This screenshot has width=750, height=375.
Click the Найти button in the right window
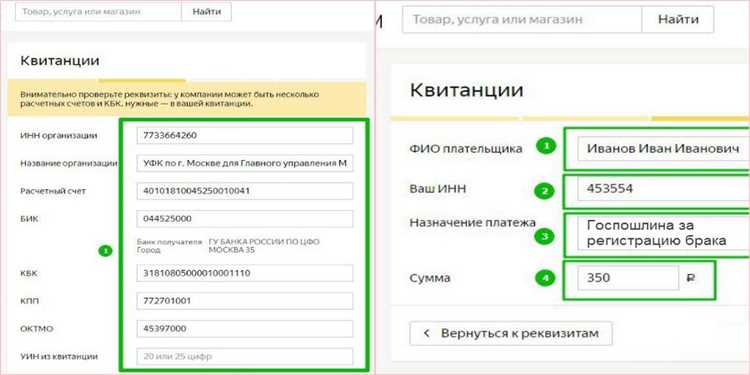tap(678, 20)
